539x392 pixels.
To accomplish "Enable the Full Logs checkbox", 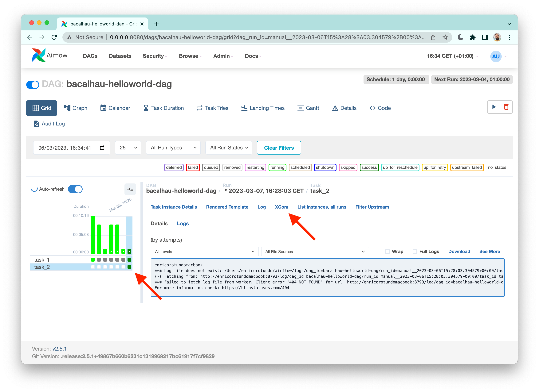I will point(415,252).
